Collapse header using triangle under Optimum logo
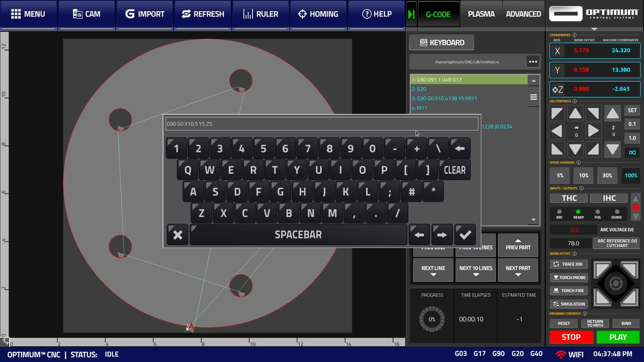644x362 pixels. click(x=594, y=29)
